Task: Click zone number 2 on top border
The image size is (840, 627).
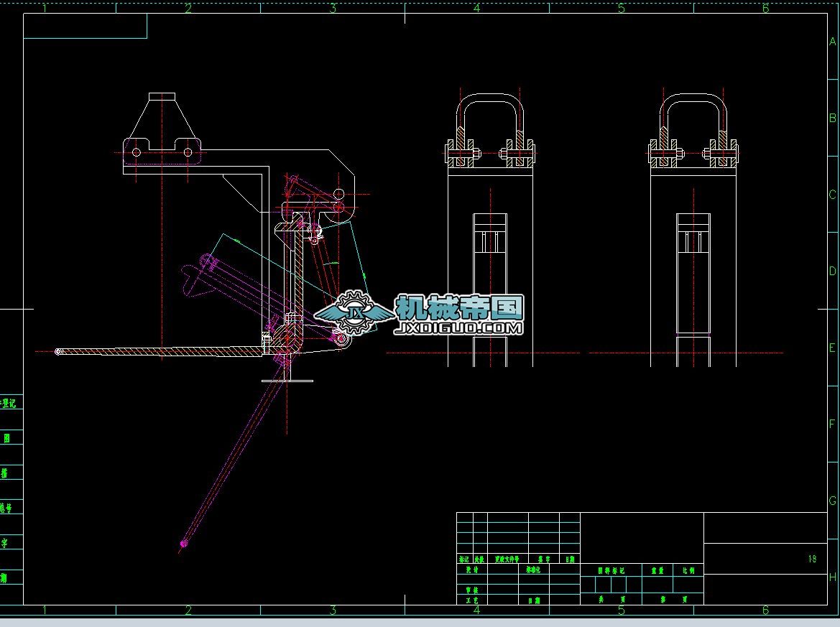Action: tap(188, 8)
